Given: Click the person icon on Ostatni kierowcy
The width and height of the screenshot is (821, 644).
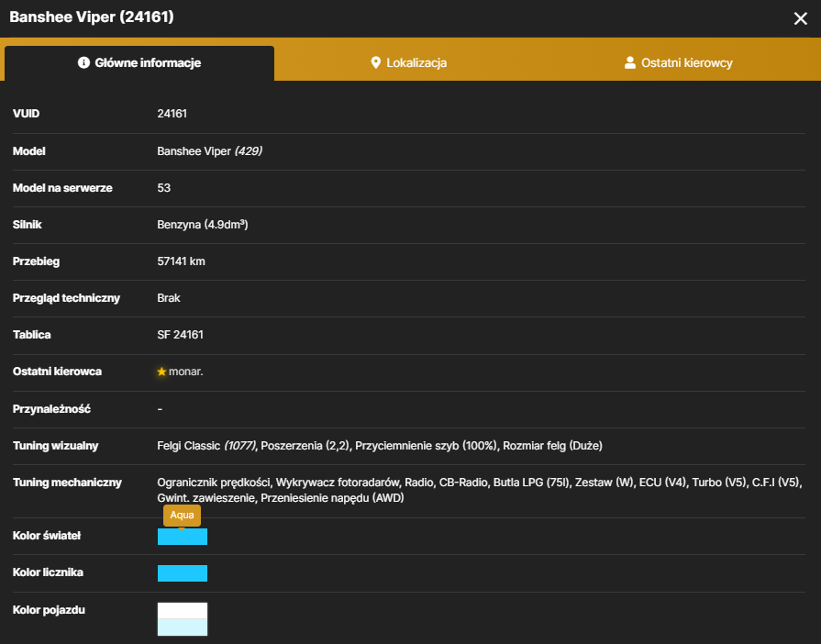Looking at the screenshot, I should tap(630, 62).
